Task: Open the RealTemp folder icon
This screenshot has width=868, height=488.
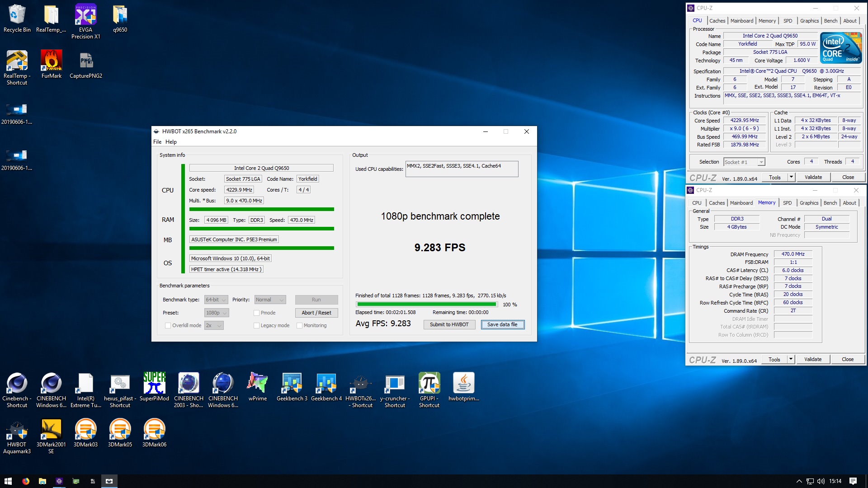Action: tap(51, 19)
